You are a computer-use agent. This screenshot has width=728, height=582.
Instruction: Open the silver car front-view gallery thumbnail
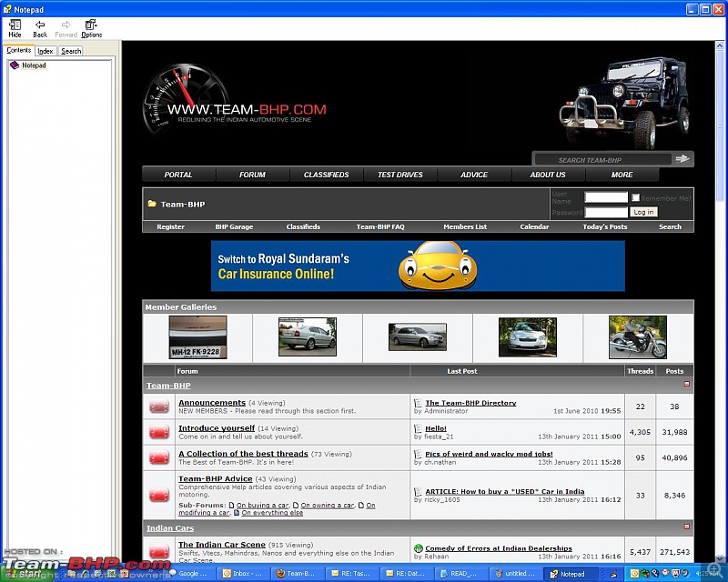pyautogui.click(x=528, y=337)
